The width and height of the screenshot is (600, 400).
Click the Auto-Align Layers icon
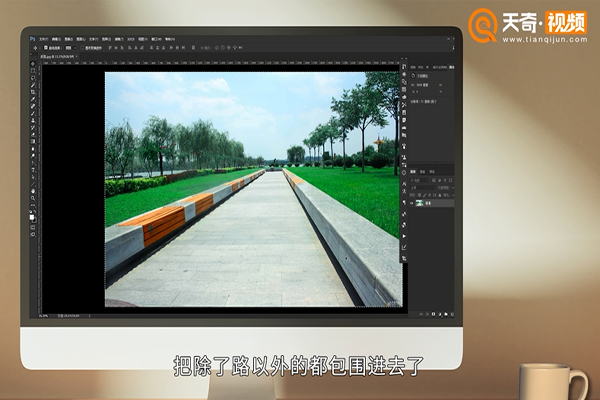[x=194, y=48]
